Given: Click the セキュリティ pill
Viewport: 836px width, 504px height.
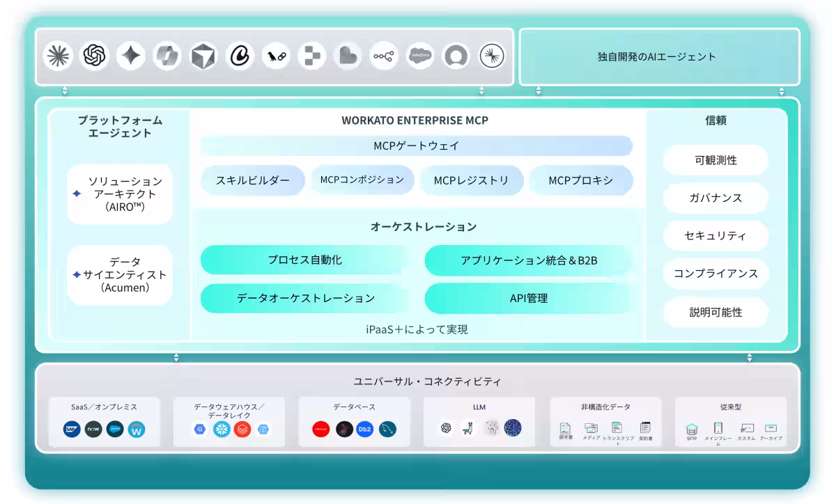Looking at the screenshot, I should 715,236.
